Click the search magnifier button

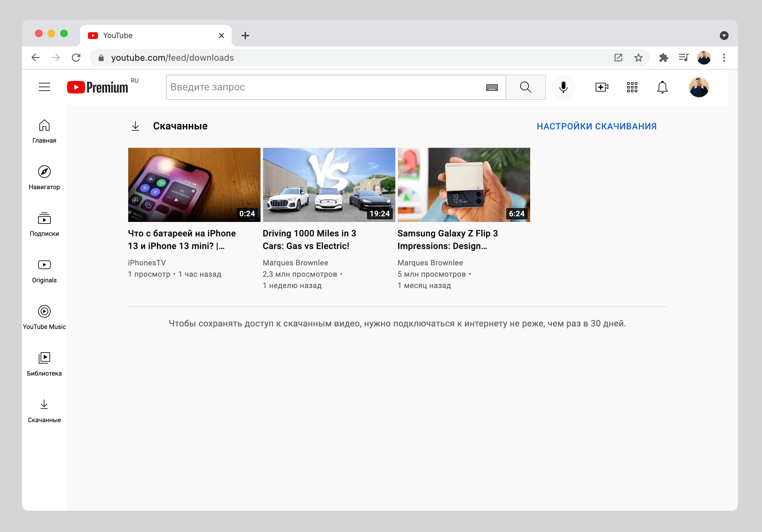click(x=525, y=87)
